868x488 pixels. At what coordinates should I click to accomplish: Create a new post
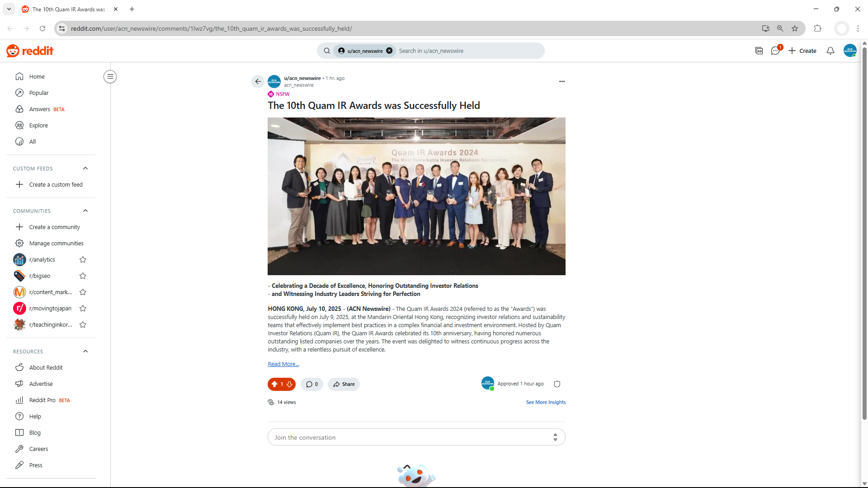(x=802, y=51)
